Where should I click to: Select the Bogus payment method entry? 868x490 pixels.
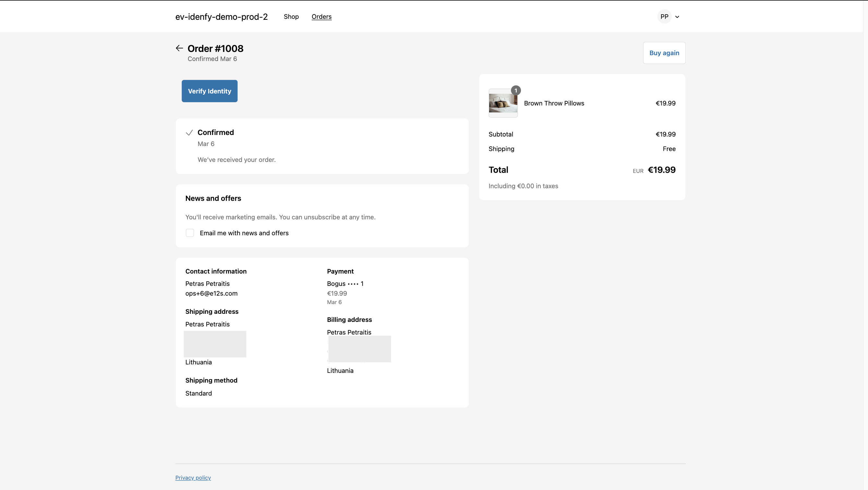pos(345,283)
